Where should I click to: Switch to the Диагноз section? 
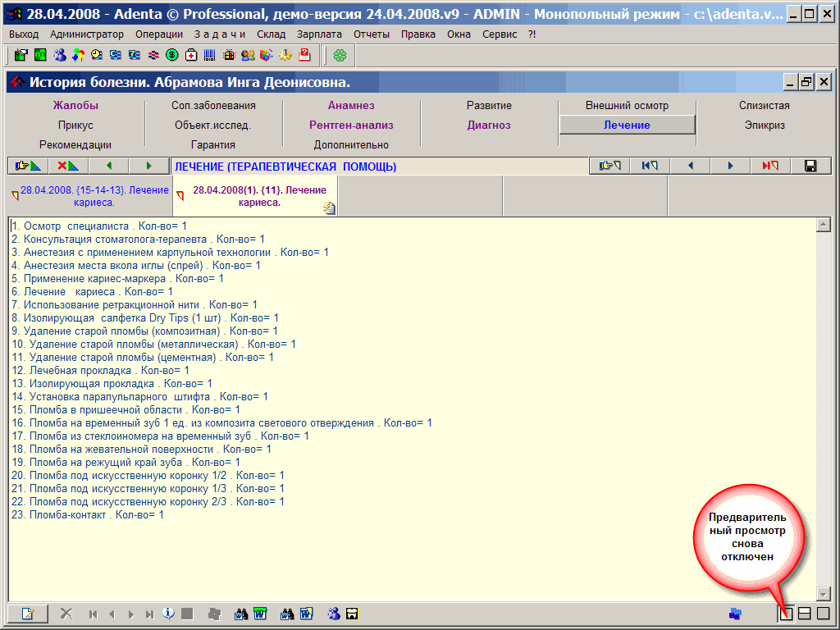(x=489, y=126)
